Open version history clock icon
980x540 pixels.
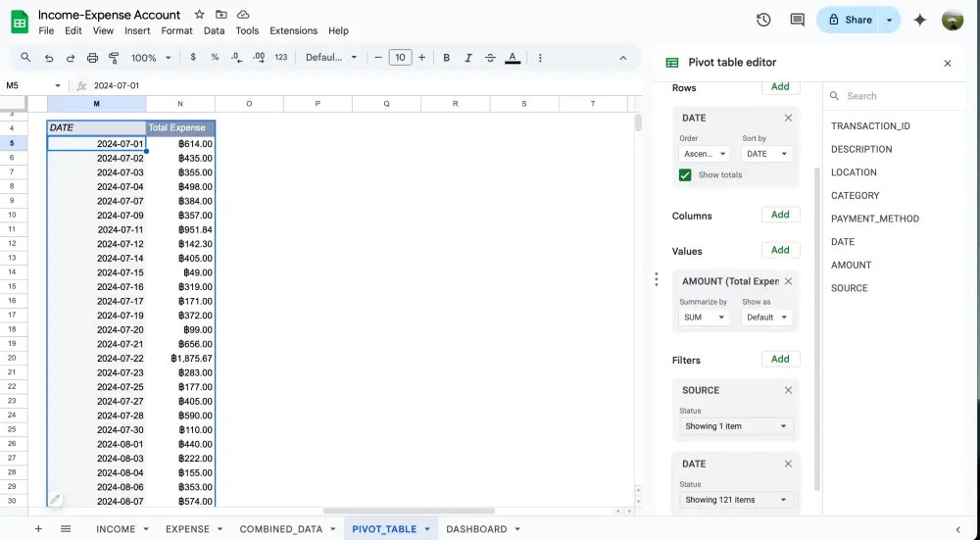[x=763, y=20]
